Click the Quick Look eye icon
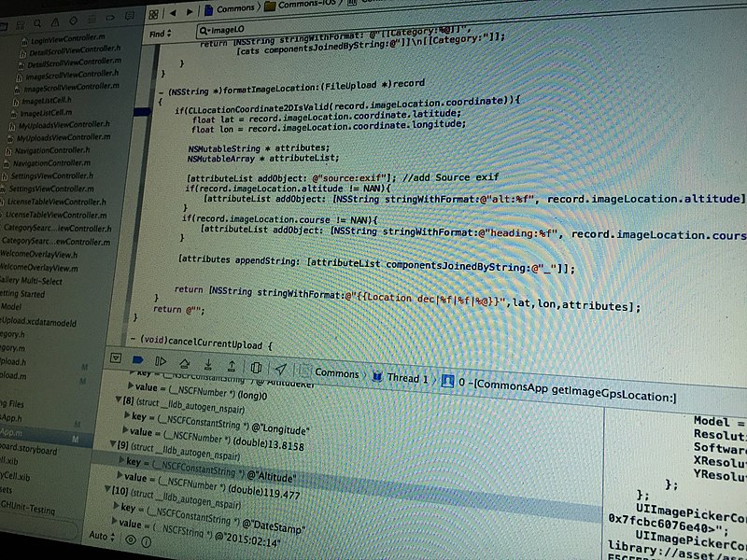The width and height of the screenshot is (747, 560). click(x=130, y=539)
